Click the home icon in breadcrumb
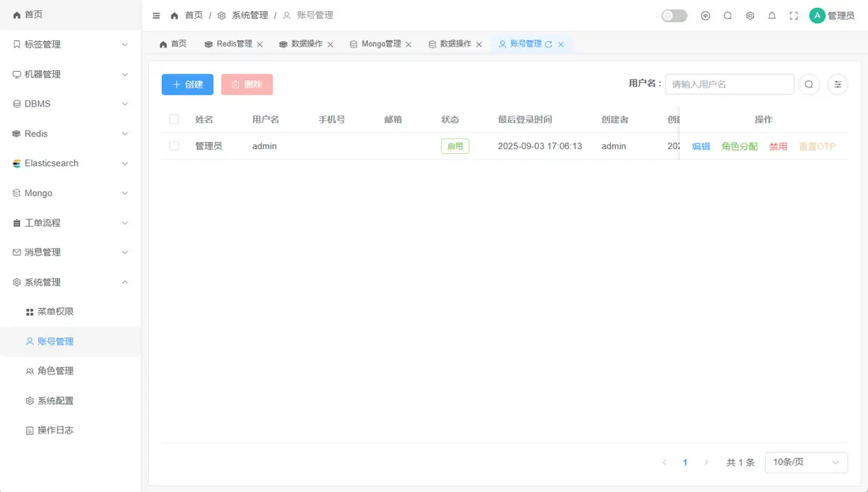 (175, 16)
